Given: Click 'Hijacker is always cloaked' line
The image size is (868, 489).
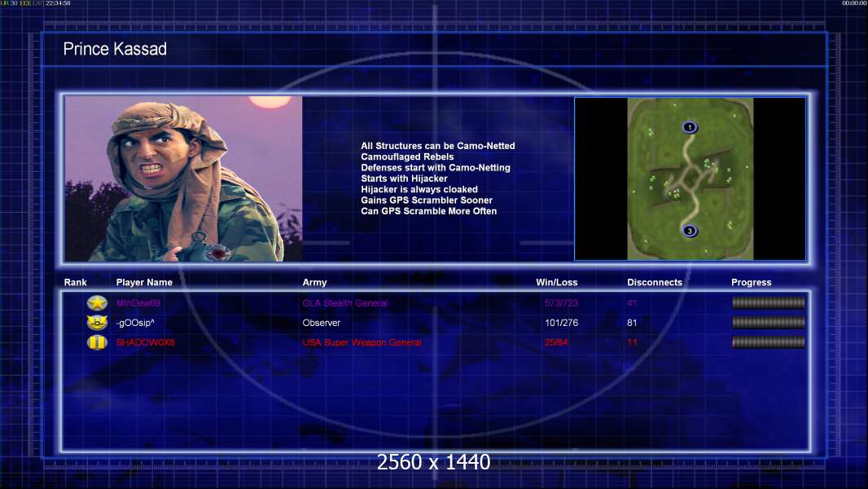Looking at the screenshot, I should [419, 189].
